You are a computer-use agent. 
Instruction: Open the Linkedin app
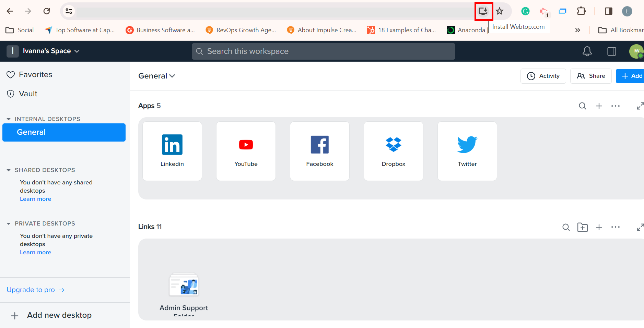[x=172, y=151]
